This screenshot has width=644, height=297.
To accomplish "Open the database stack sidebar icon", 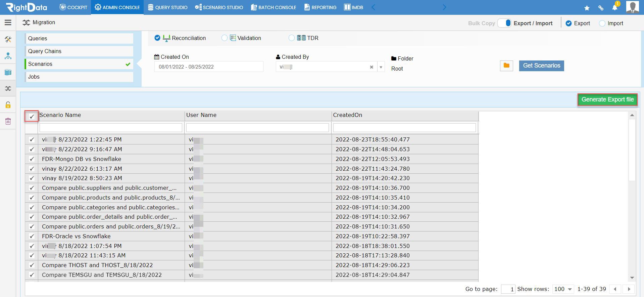I will pos(8,72).
